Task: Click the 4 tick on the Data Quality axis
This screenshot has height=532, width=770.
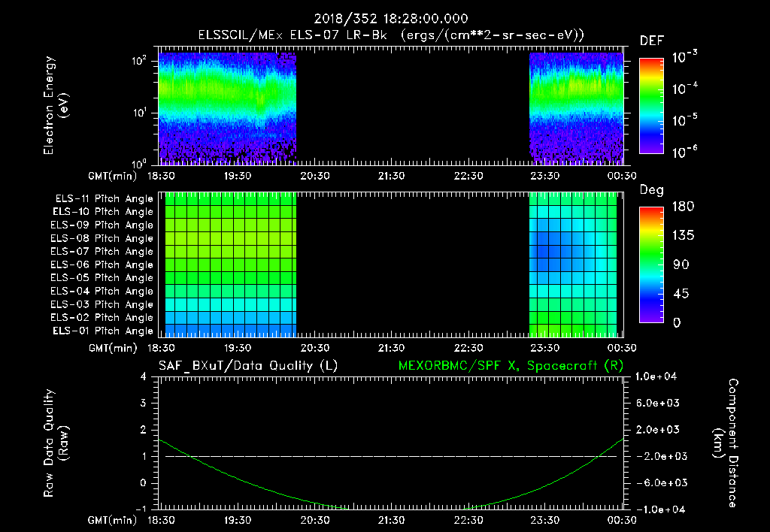Action: coord(143,376)
